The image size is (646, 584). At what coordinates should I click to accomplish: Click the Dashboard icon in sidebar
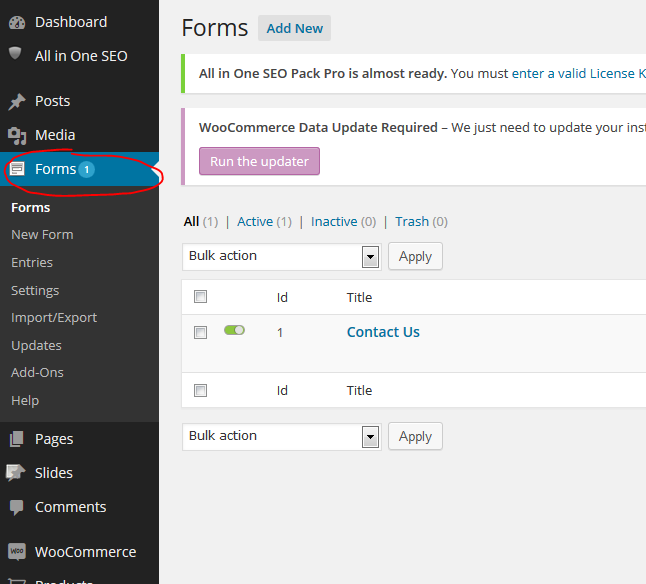click(17, 22)
